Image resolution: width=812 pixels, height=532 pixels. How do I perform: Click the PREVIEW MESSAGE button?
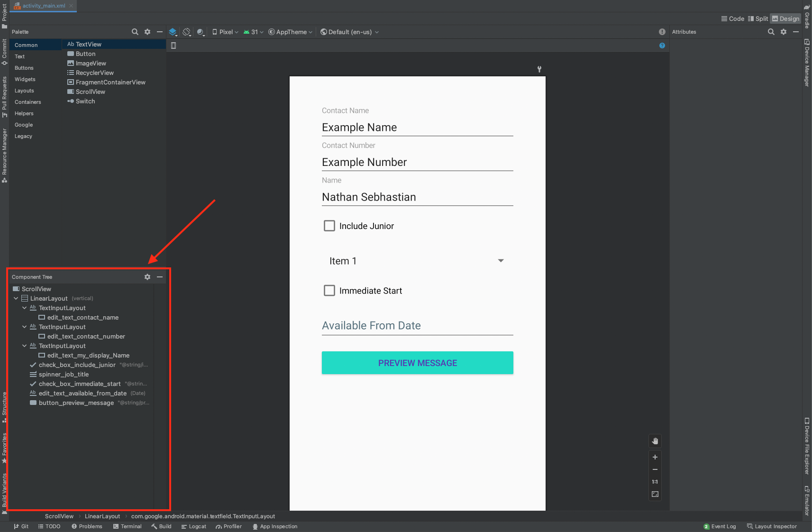point(417,363)
